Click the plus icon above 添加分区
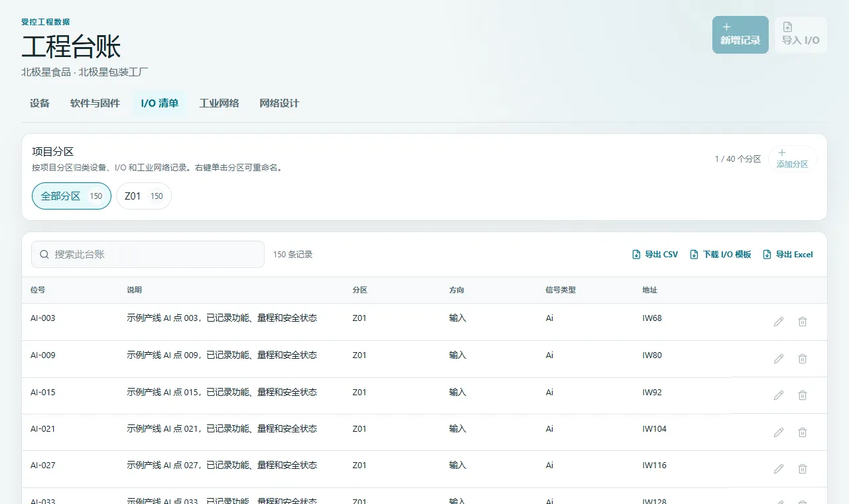This screenshot has height=504, width=849. (781, 153)
